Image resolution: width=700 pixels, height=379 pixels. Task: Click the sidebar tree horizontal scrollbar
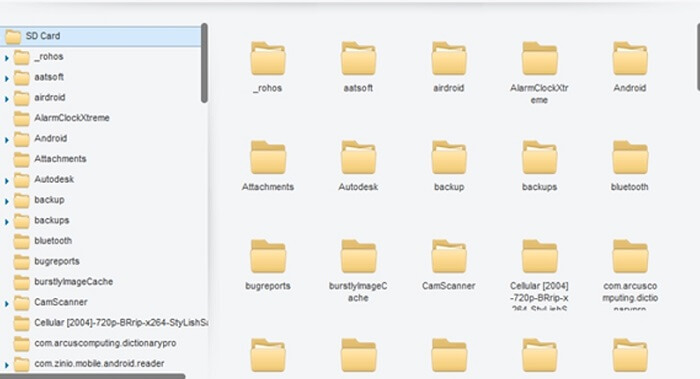pos(92,376)
